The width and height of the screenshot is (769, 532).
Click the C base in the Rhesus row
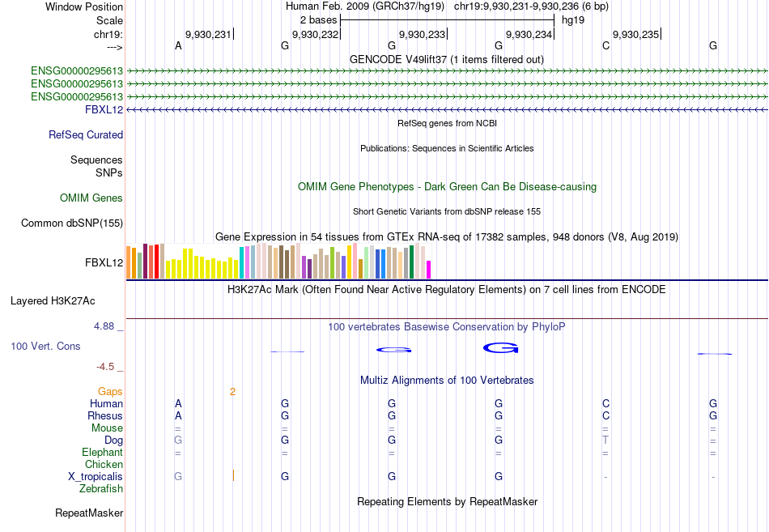click(605, 415)
